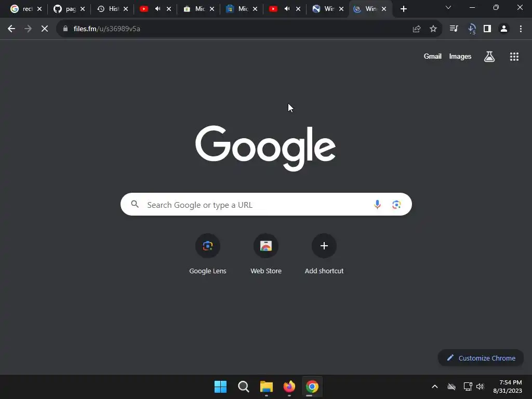Show the Chrome side panel
The height and width of the screenshot is (399, 532).
tap(487, 29)
